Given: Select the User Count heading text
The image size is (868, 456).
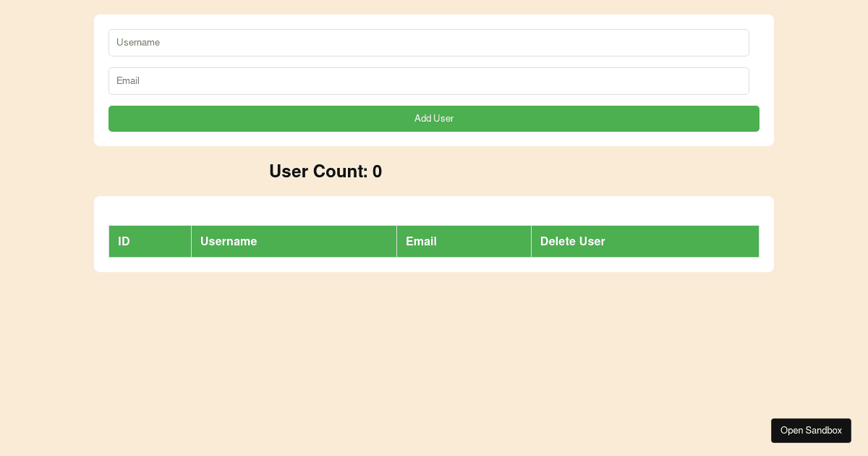Looking at the screenshot, I should click(x=325, y=172).
